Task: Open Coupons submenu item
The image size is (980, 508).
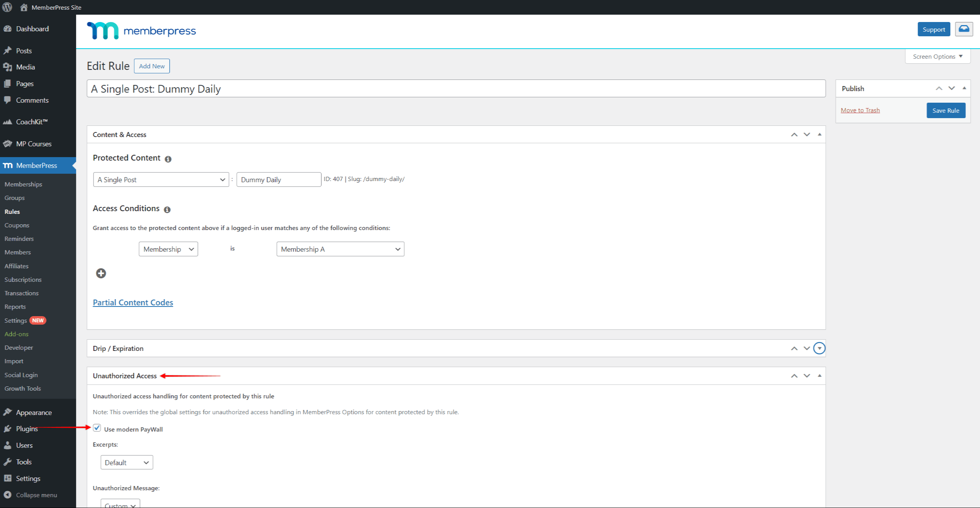Action: (x=17, y=225)
